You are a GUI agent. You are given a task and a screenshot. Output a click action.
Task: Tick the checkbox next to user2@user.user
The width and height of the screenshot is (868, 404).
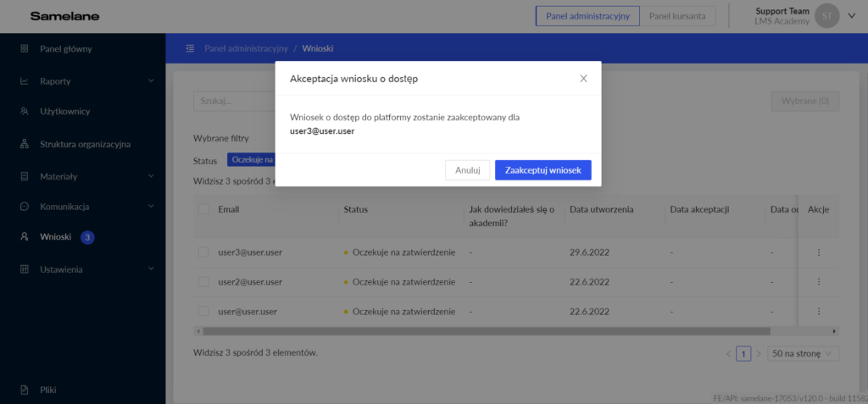203,282
